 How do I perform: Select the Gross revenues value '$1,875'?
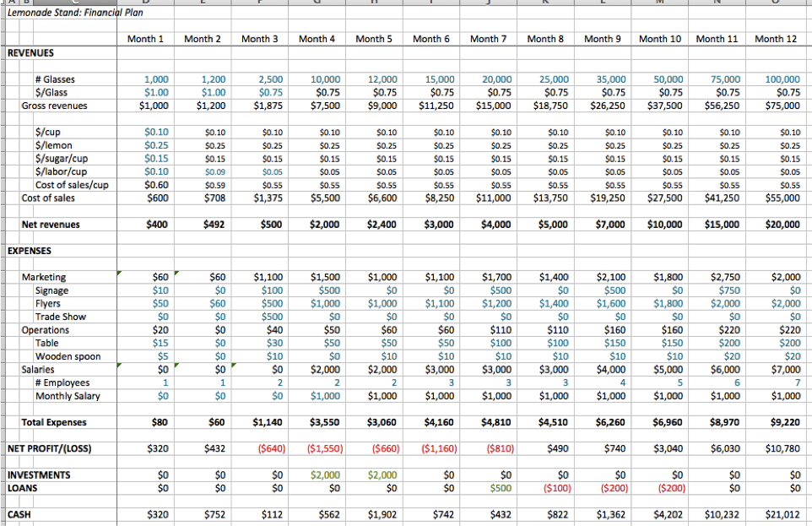pyautogui.click(x=268, y=106)
